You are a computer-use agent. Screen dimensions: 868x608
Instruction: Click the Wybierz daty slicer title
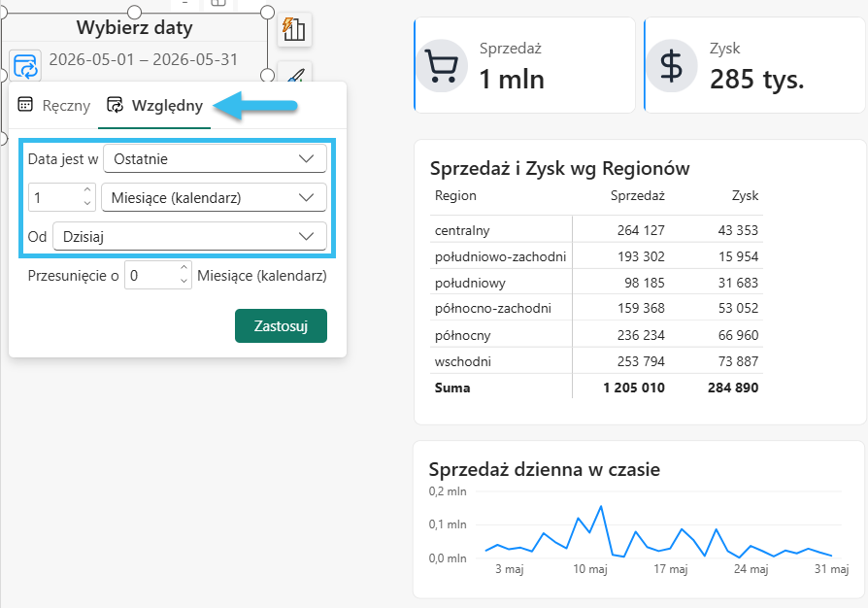(x=135, y=28)
